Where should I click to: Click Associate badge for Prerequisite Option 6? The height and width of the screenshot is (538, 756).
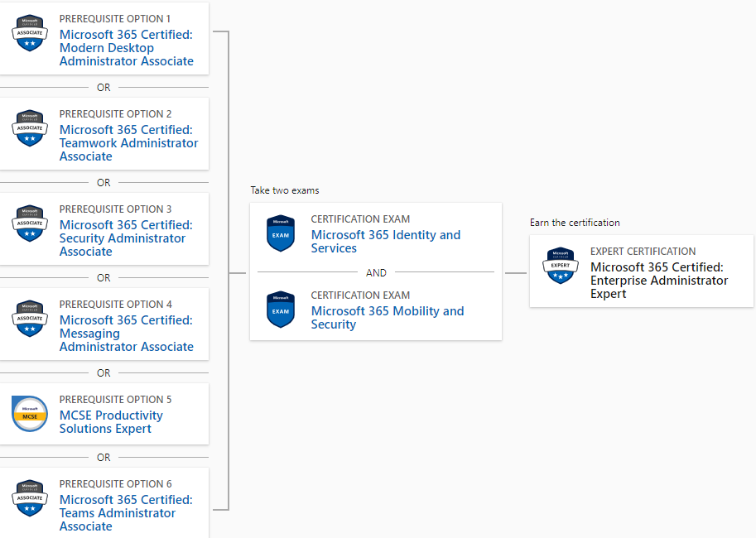30,498
